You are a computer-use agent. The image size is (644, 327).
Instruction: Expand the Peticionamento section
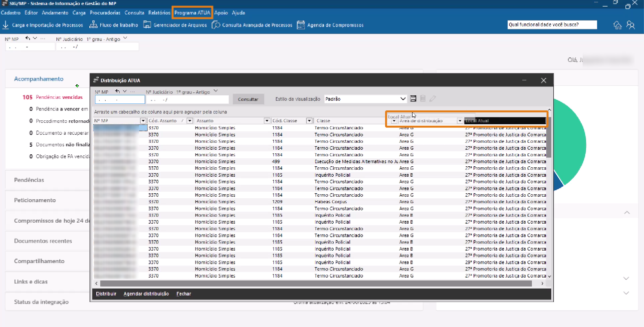click(35, 200)
